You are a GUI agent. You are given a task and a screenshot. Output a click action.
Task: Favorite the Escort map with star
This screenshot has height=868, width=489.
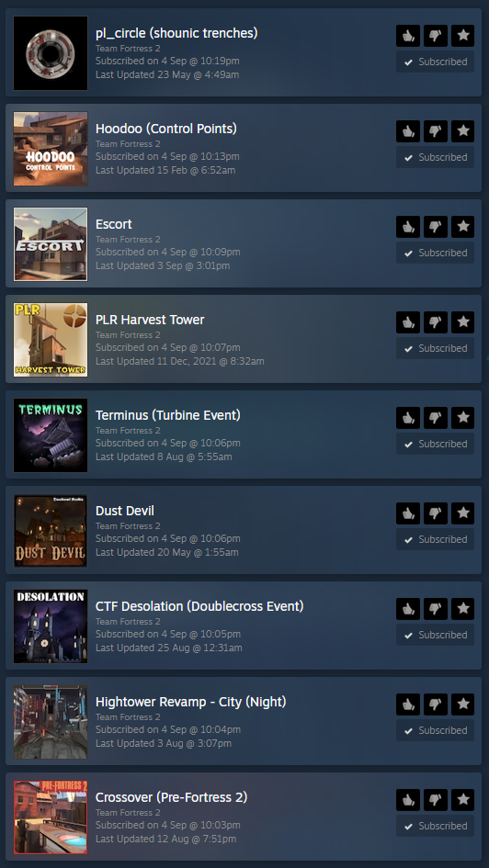(463, 227)
